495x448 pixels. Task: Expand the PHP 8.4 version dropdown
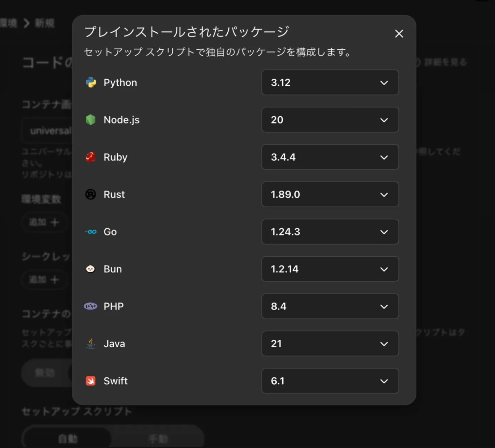point(330,306)
